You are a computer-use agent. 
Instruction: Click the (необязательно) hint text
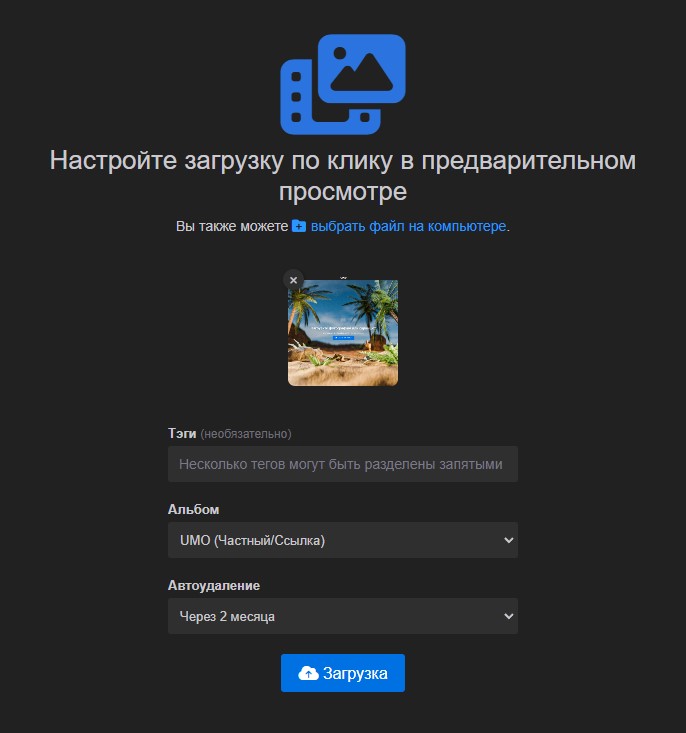(246, 434)
